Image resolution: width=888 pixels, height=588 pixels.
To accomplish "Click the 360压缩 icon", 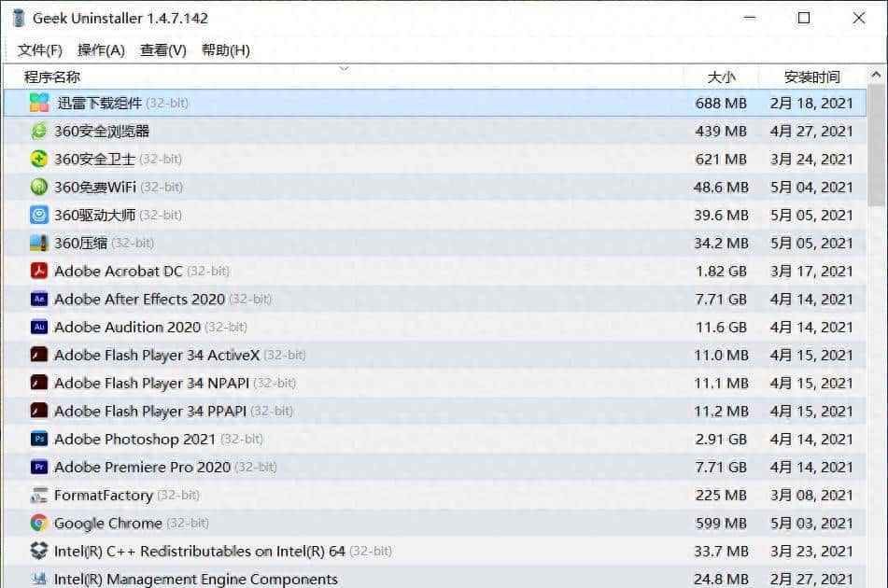I will (x=39, y=243).
